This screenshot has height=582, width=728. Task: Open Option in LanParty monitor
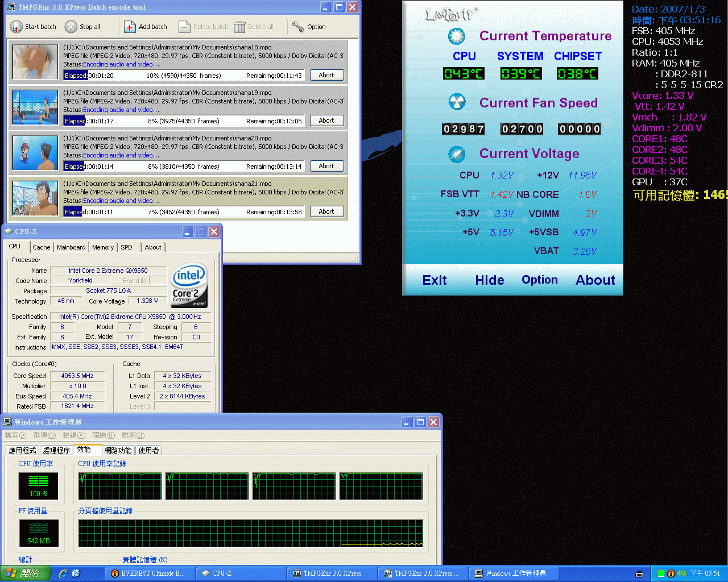(540, 280)
